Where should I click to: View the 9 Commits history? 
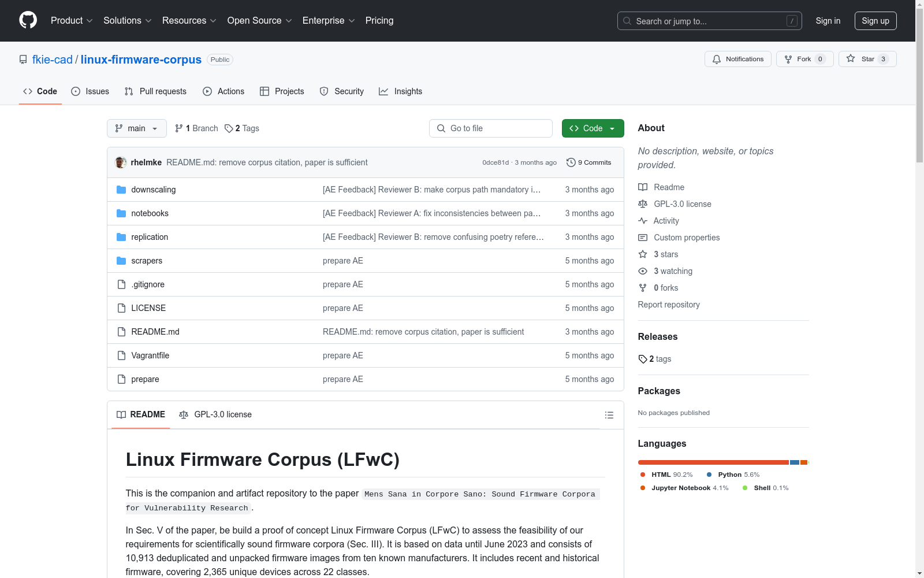[x=589, y=162]
